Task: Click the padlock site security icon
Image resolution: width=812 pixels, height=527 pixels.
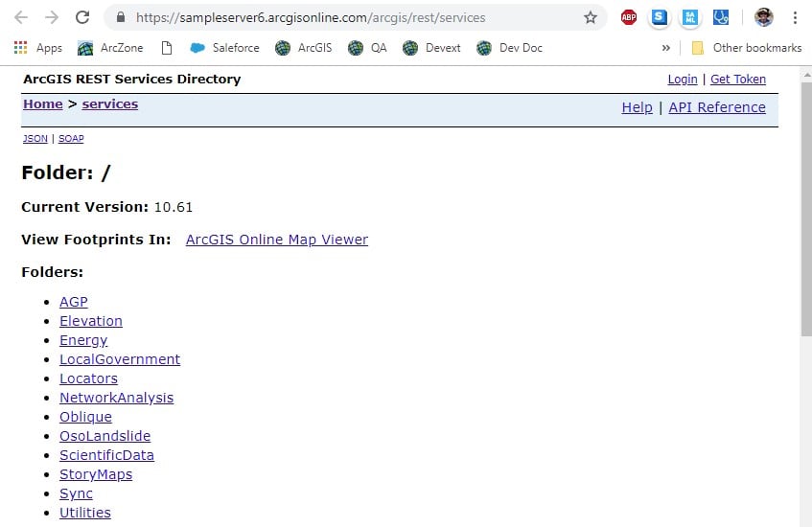Action: pos(121,17)
